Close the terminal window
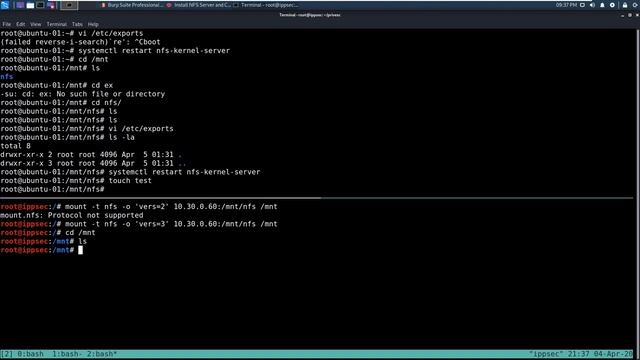The height and width of the screenshot is (360, 640). [637, 15]
